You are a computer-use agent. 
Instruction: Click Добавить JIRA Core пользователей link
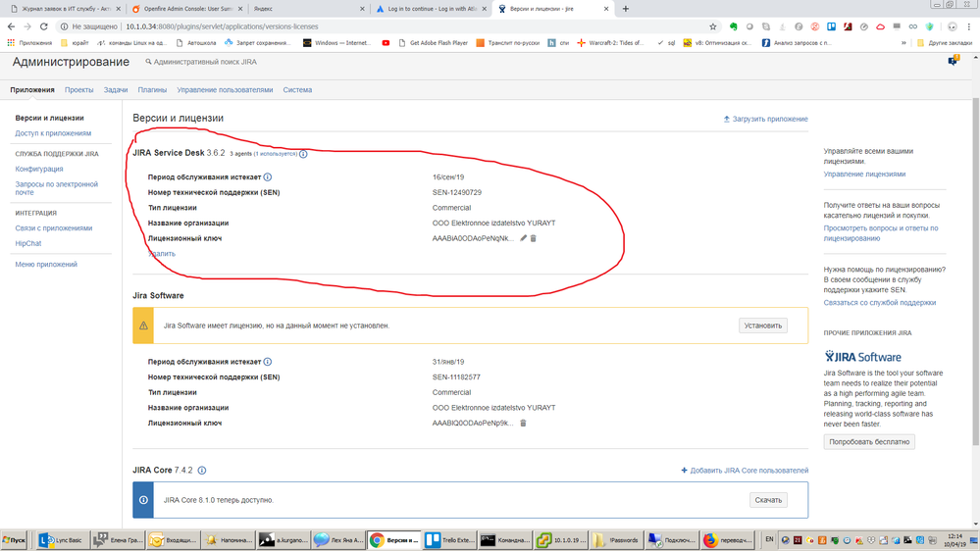[745, 471]
